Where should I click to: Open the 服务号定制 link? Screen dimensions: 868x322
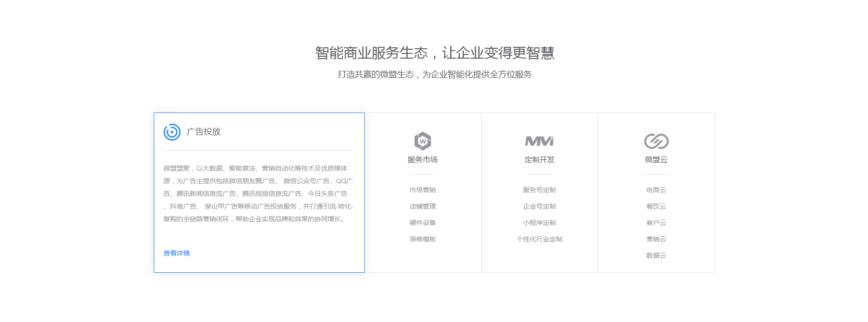pyautogui.click(x=539, y=190)
